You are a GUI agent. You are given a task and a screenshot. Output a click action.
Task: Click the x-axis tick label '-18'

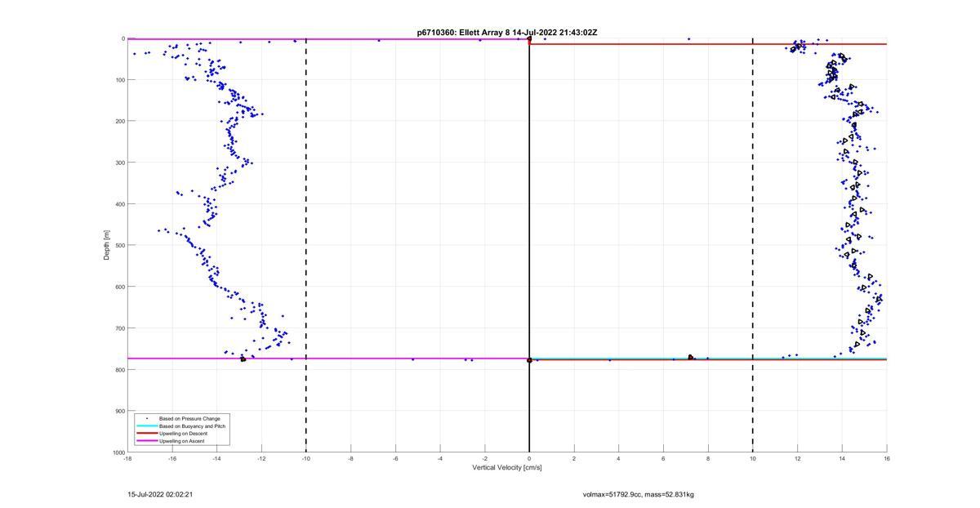tap(127, 458)
